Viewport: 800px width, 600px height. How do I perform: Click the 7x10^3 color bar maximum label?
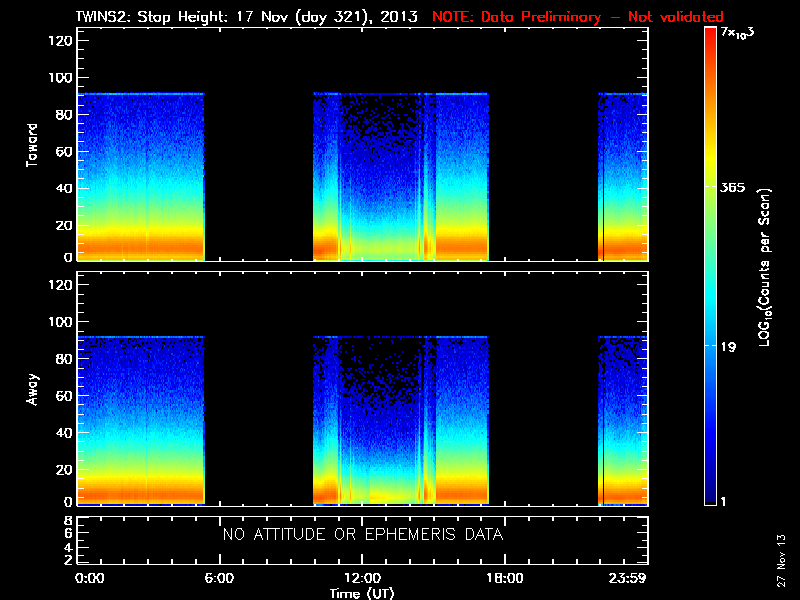[x=741, y=33]
